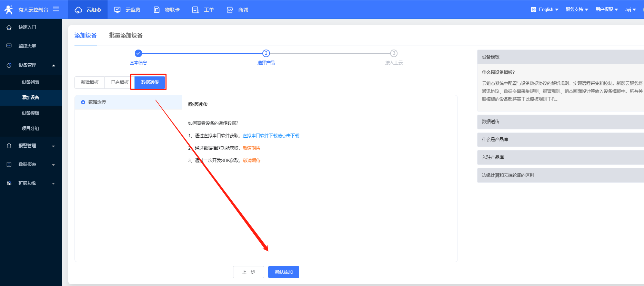The image size is (644, 286).
Task: Open 设备模板 in the sidebar
Action: [x=30, y=113]
